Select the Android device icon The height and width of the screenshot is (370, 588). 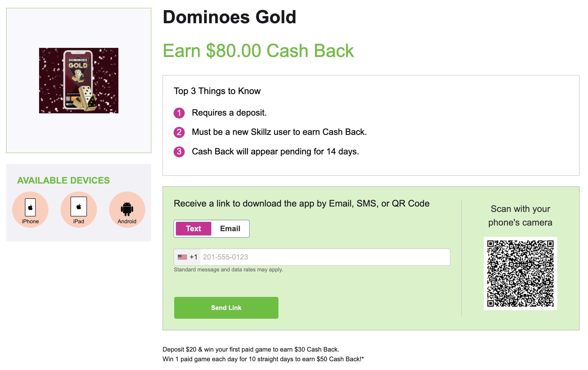127,209
